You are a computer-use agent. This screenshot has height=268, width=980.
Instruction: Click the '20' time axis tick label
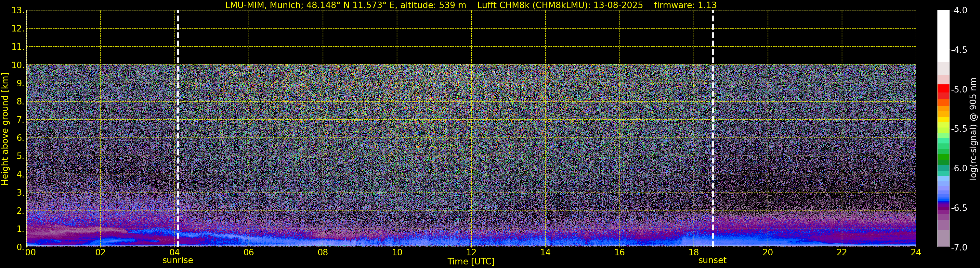pos(768,252)
